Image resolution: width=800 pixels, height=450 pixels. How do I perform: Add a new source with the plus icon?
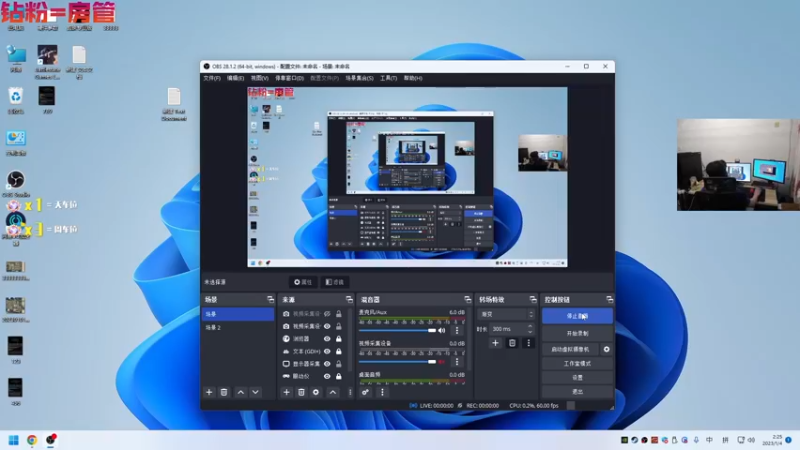pos(286,392)
